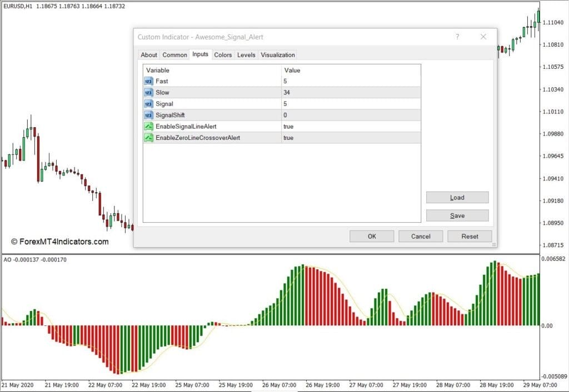Confirm with the OK button

[x=372, y=236]
